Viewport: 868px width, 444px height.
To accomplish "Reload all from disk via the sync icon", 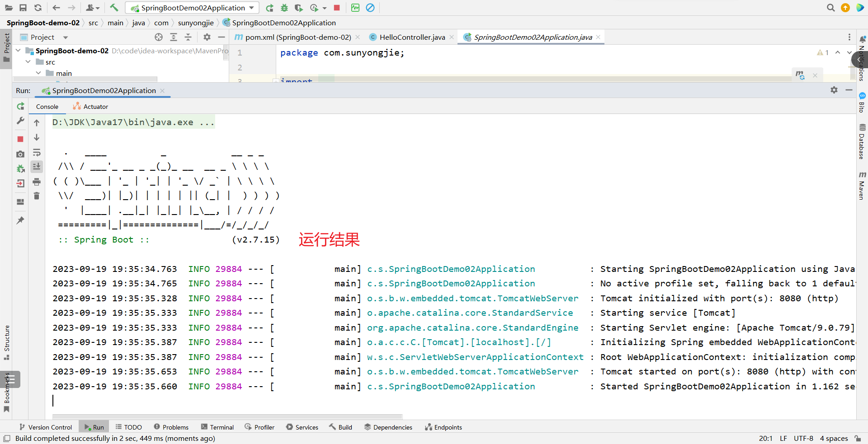I will [38, 8].
